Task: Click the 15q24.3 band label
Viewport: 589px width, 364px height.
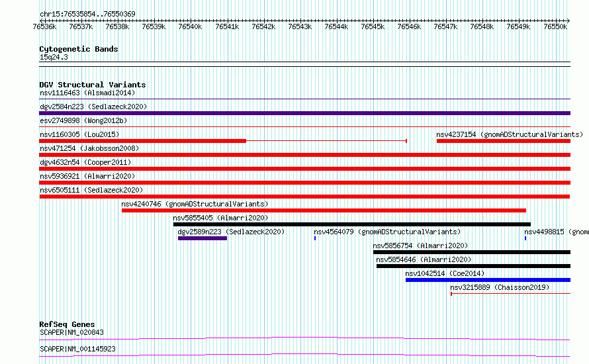Action: (54, 57)
